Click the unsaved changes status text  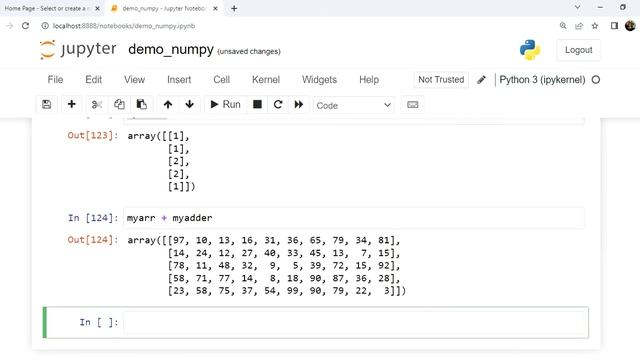(x=249, y=51)
